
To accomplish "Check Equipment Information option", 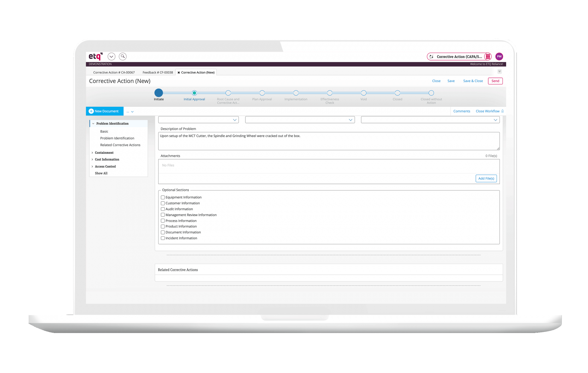I will 163,197.
